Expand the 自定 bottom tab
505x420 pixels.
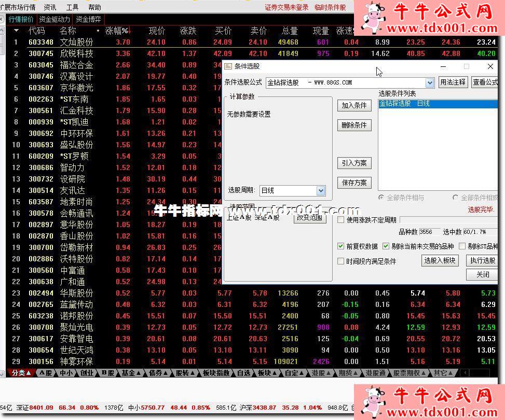click(x=295, y=373)
